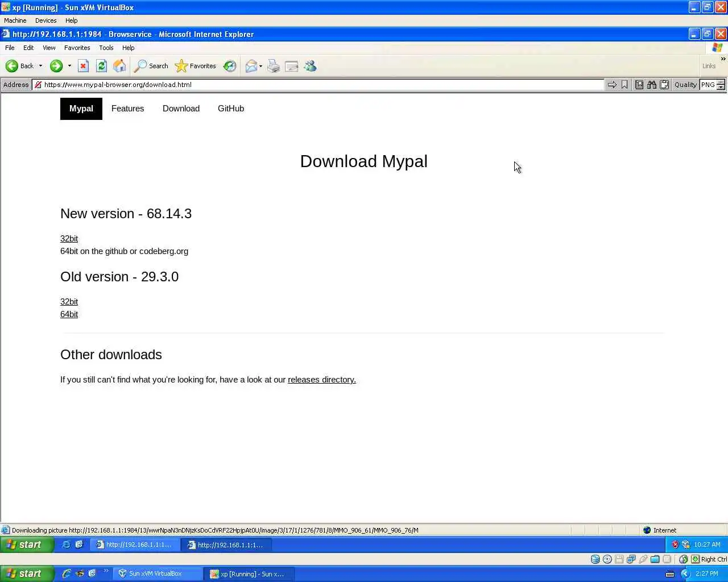Open the Favorites menu in the menu bar
Screen dimensions: 728x582
(77, 48)
